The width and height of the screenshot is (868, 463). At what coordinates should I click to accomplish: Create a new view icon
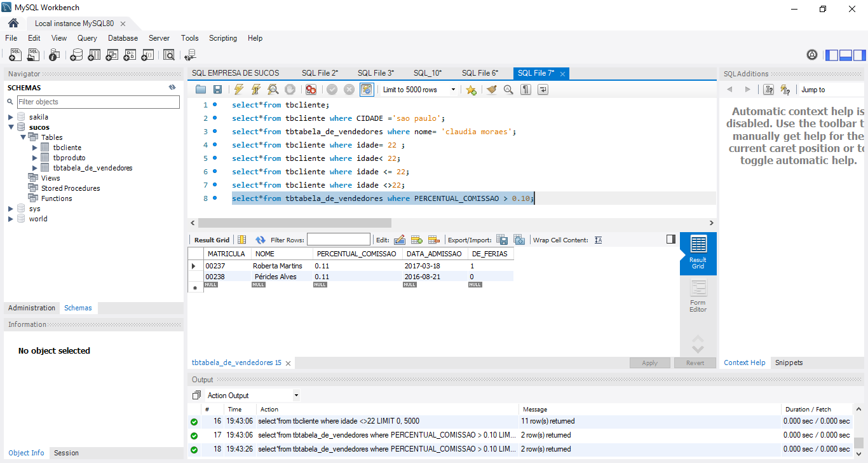112,55
